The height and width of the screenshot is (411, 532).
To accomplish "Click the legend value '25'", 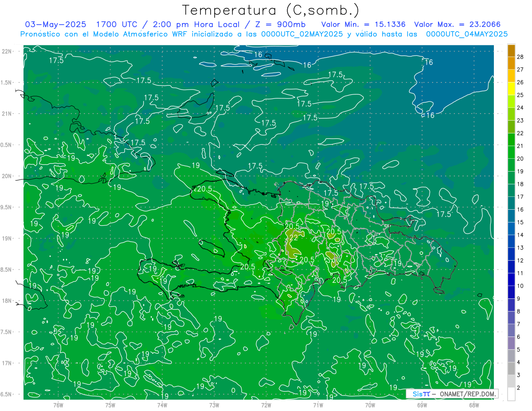I will (x=520, y=95).
